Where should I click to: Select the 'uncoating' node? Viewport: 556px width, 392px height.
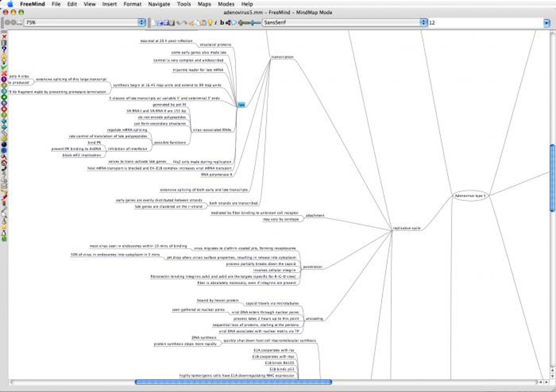click(314, 318)
